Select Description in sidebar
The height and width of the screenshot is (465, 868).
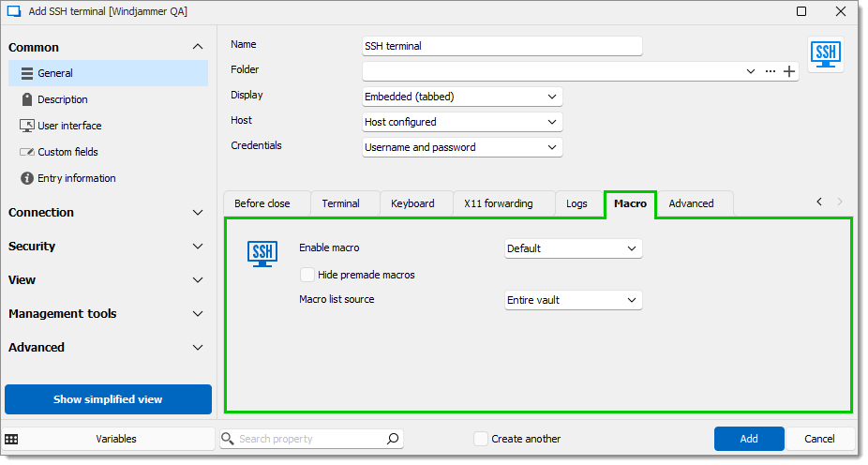[108, 99]
